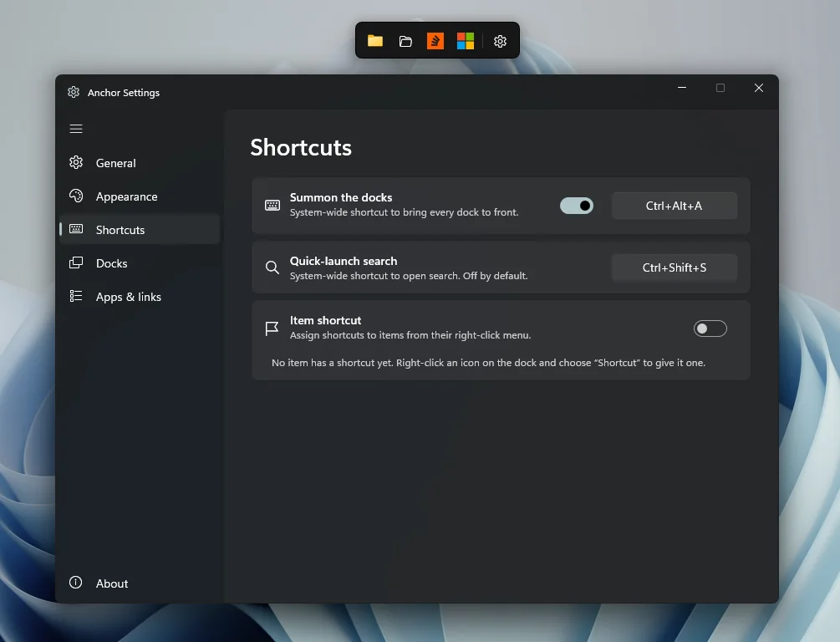This screenshot has width=840, height=642.
Task: Open the About page
Action: point(140,583)
